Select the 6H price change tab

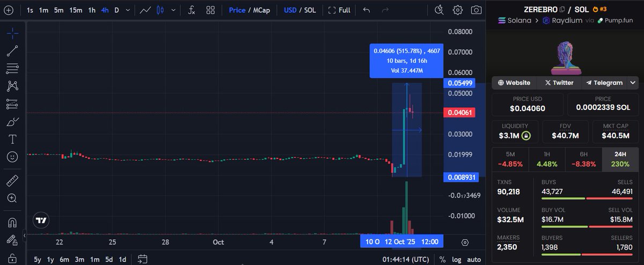click(x=584, y=159)
